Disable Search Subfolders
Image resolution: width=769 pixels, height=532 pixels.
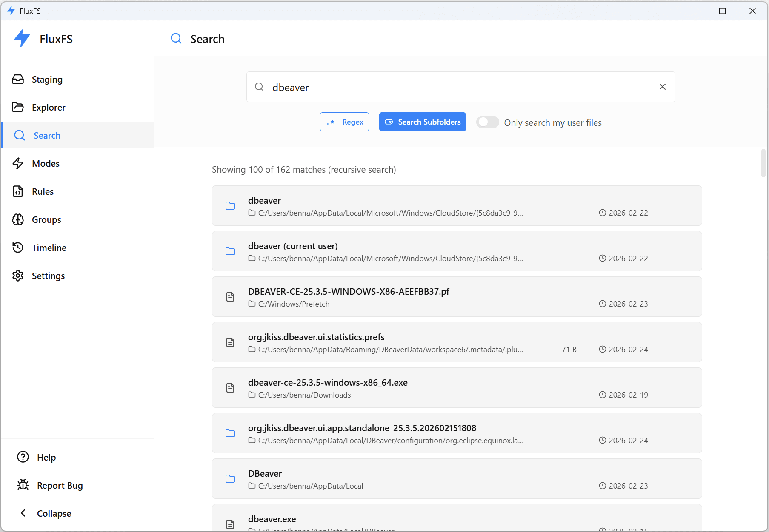[422, 122]
